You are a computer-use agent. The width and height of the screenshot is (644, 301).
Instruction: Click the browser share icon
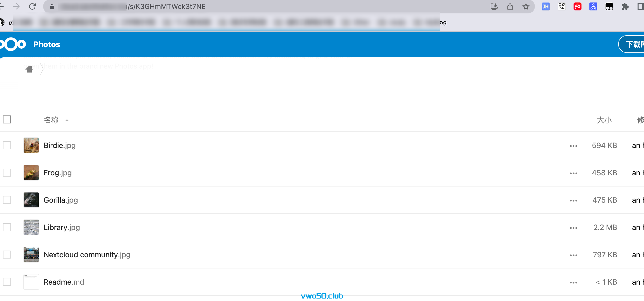tap(510, 6)
